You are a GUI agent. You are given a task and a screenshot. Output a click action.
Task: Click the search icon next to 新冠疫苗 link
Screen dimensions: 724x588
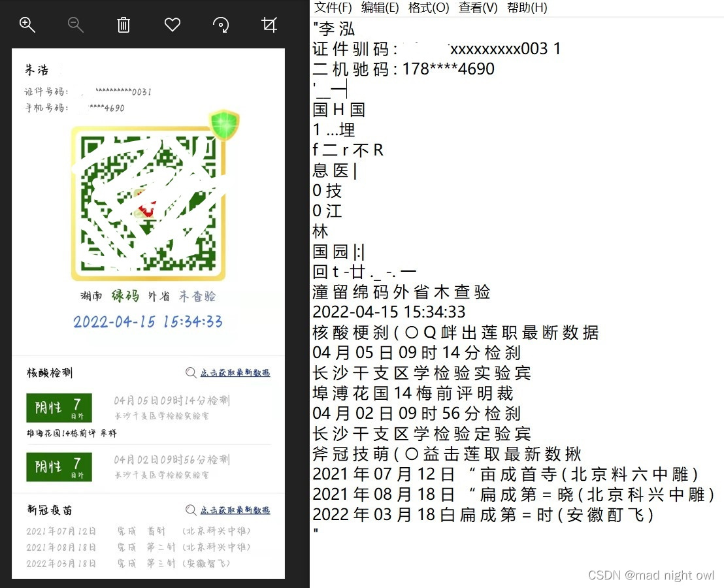191,510
